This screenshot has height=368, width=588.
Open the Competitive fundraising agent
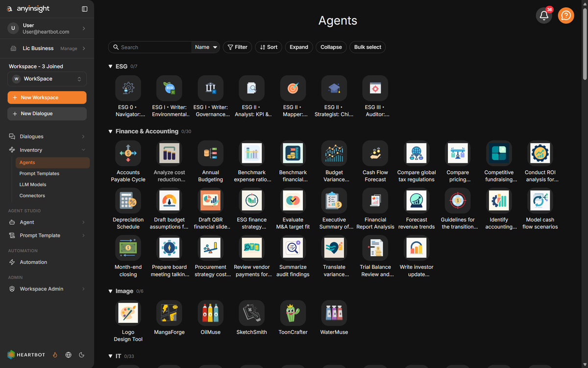(x=499, y=154)
